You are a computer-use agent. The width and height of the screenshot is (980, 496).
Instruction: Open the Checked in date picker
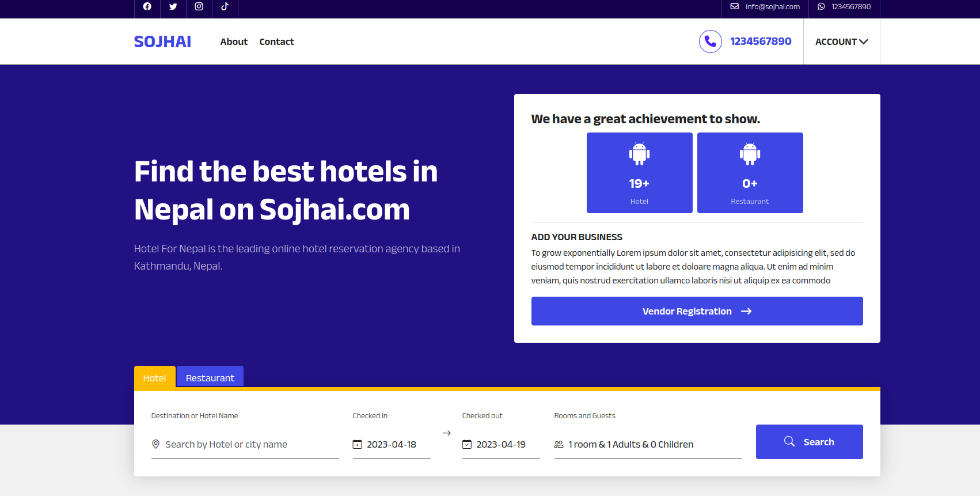click(x=391, y=444)
